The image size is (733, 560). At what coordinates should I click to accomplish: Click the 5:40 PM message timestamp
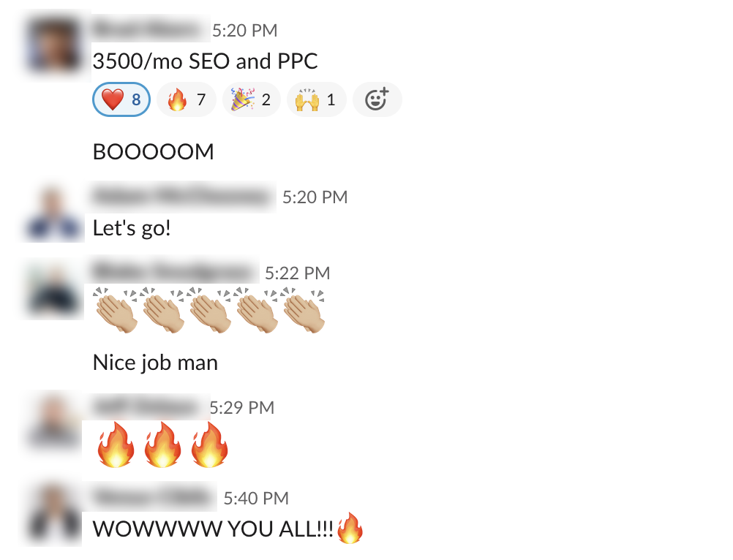(x=256, y=499)
